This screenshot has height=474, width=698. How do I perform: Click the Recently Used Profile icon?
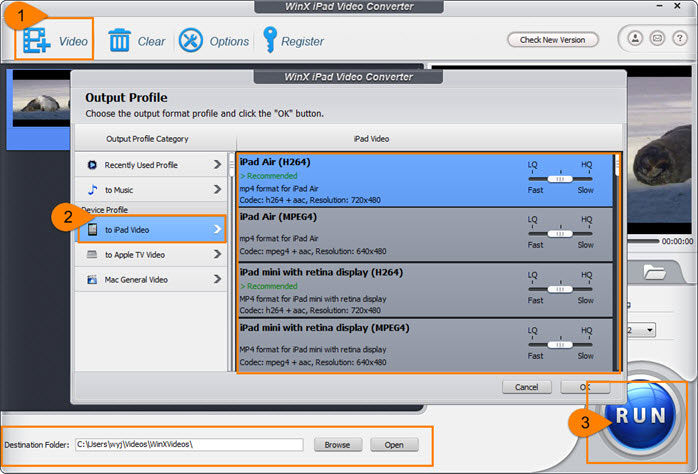pos(92,165)
